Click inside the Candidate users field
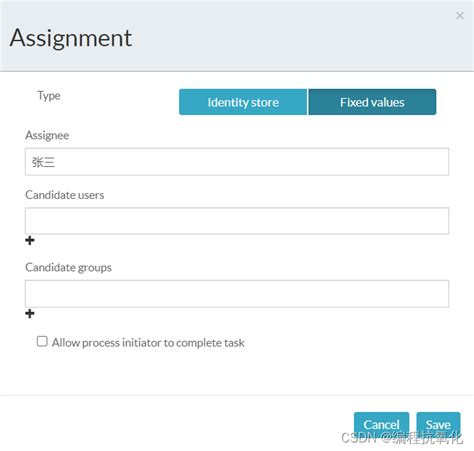The width and height of the screenshot is (474, 451). pos(237,221)
